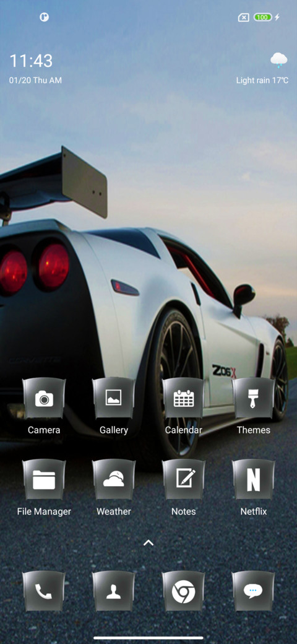Tap the Light rain 17℃ text
Image resolution: width=297 pixels, height=644 pixels.
coord(262,80)
